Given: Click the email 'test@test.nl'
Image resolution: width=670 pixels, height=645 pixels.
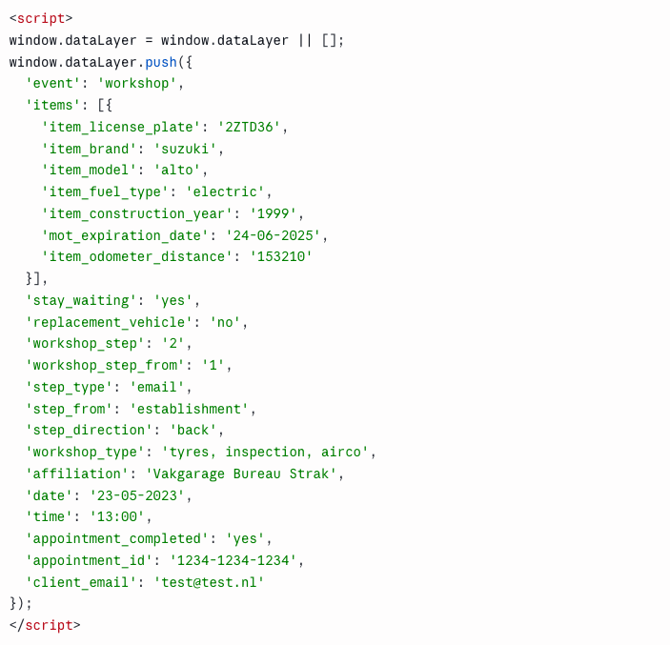Looking at the screenshot, I should (209, 583).
